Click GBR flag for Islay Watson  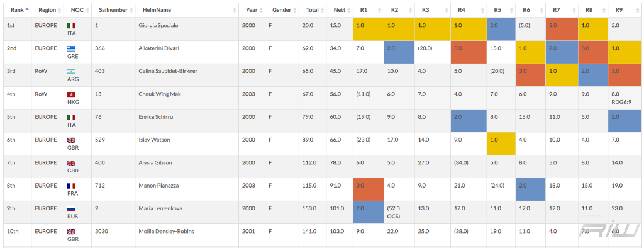pos(71,140)
